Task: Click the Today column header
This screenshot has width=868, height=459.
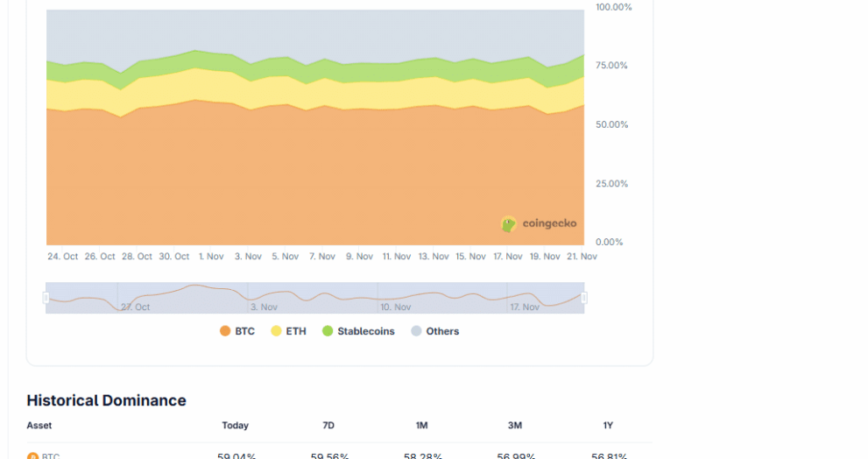Action: coord(235,426)
